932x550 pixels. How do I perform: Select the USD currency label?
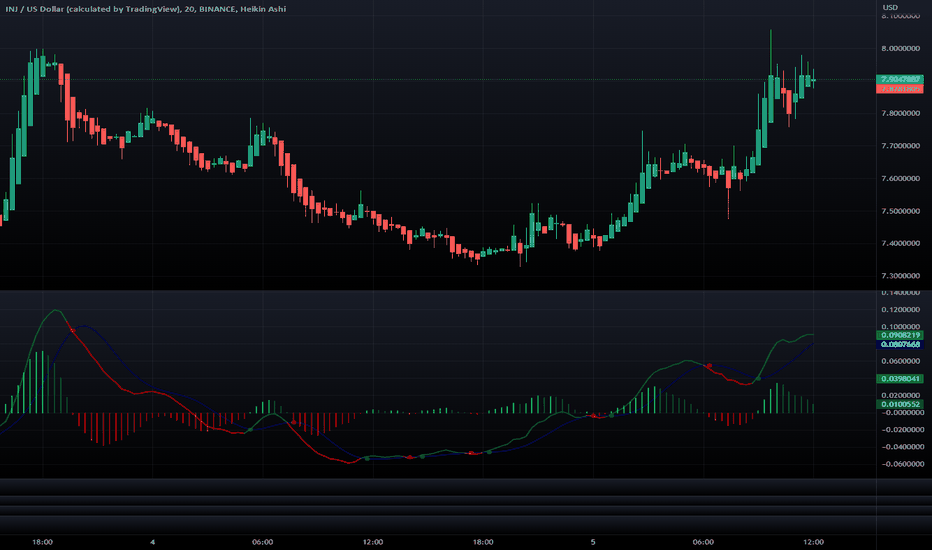click(x=890, y=7)
